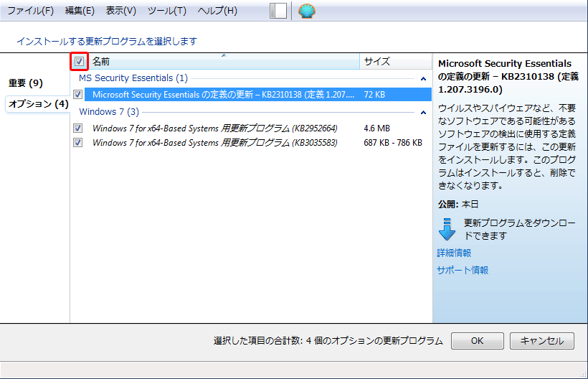Confirm with the OK button
588x379 pixels.
(x=478, y=341)
